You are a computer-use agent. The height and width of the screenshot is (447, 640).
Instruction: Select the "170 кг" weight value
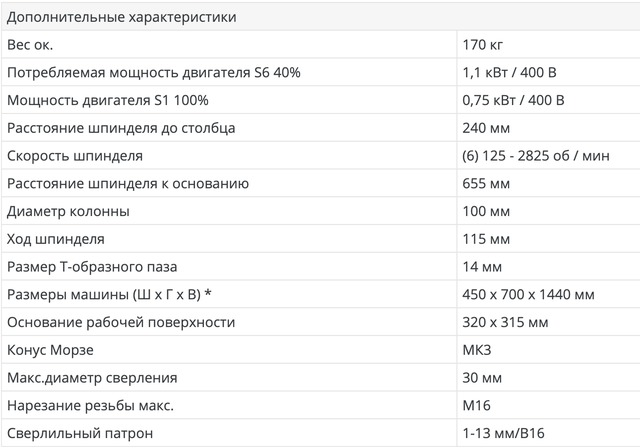[x=485, y=45]
